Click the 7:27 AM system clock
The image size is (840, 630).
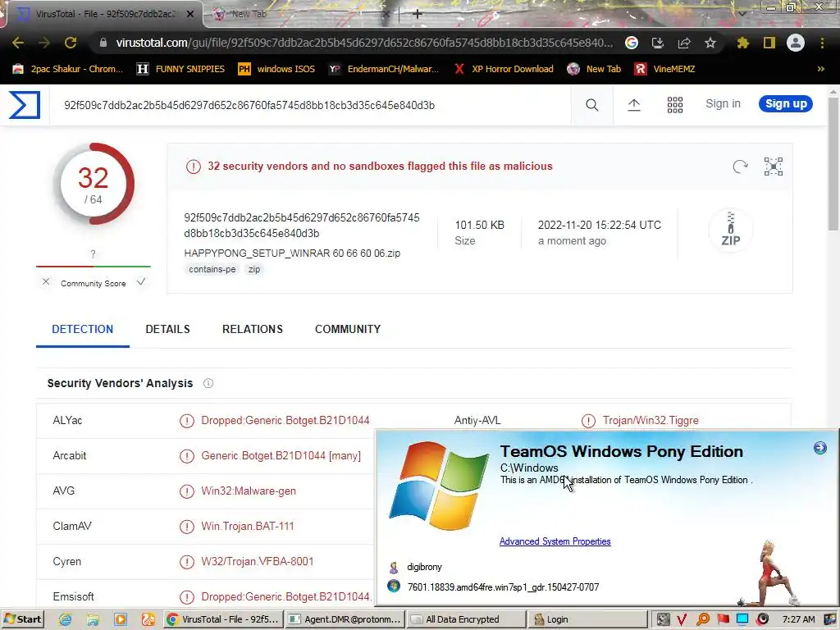(798, 619)
